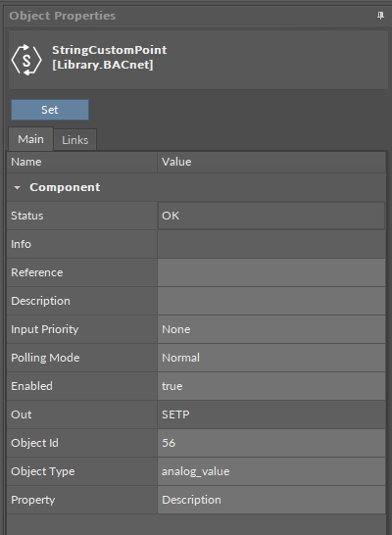This screenshot has width=392, height=535.
Task: Select the Main tab
Action: coord(30,139)
